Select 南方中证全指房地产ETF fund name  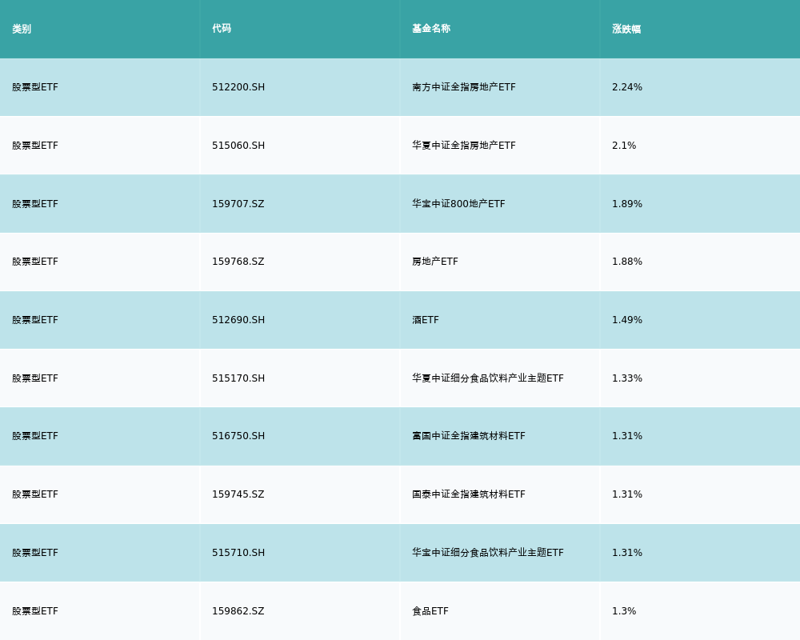click(464, 87)
